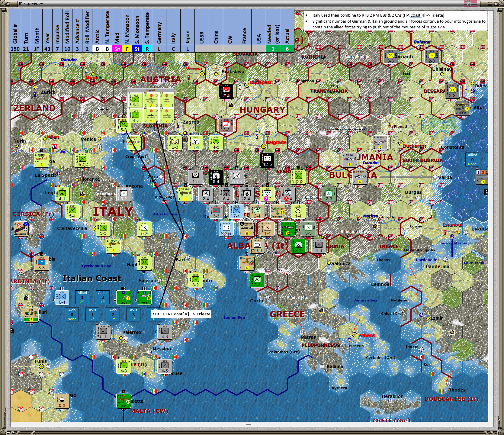Choose the CA Pola cruiser in Flyout
This screenshot has height=435, width=504.
(x=166, y=100)
